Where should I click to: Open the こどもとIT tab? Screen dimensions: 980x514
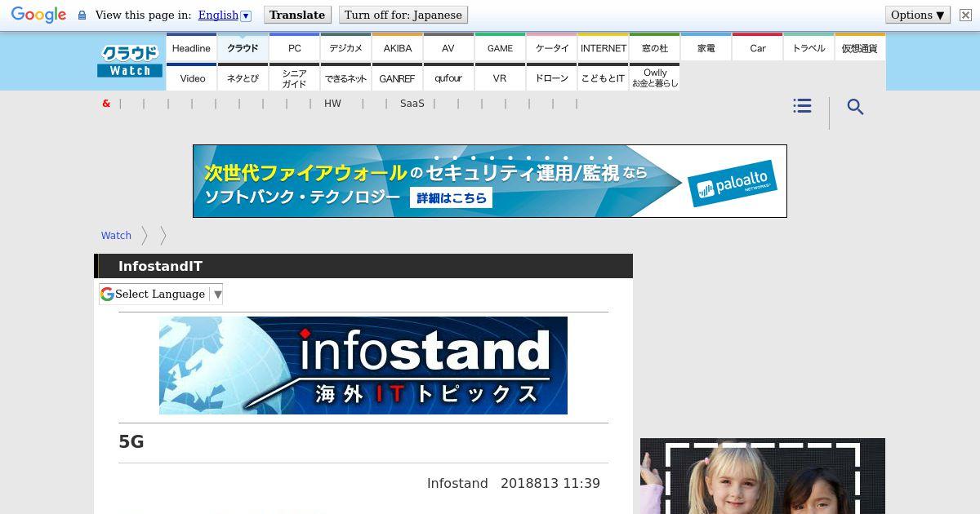click(603, 78)
